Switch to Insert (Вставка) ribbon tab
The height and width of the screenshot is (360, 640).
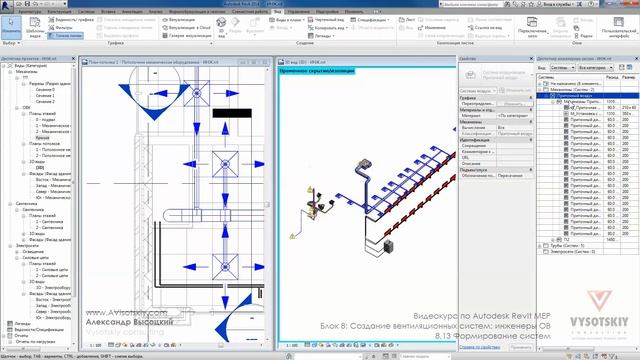coord(108,12)
